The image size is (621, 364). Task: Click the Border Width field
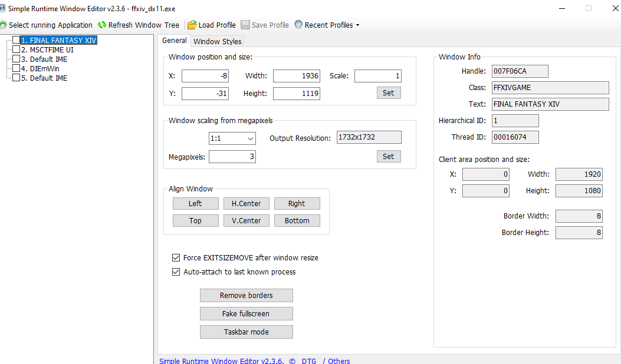(x=579, y=216)
